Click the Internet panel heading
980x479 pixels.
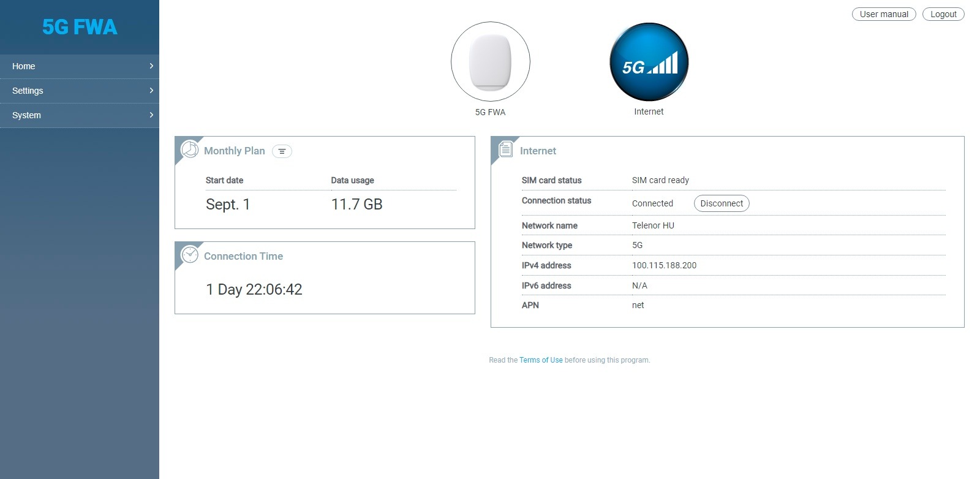click(x=538, y=151)
